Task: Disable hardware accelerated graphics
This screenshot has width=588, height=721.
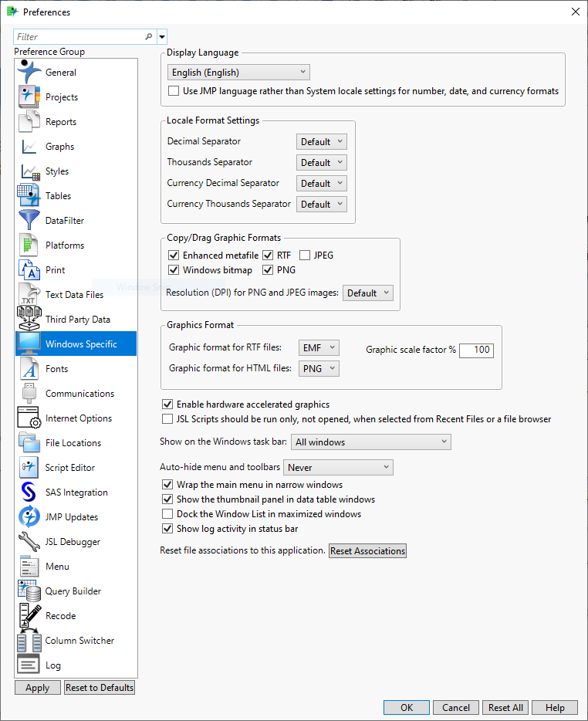Action: click(x=167, y=405)
